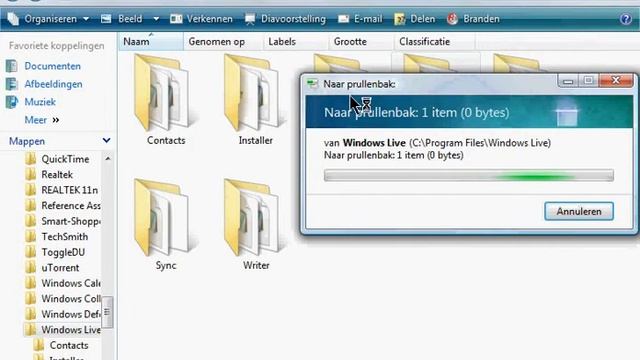Click the uTorrent folder icon in tree
640x360 pixels.
(x=31, y=267)
